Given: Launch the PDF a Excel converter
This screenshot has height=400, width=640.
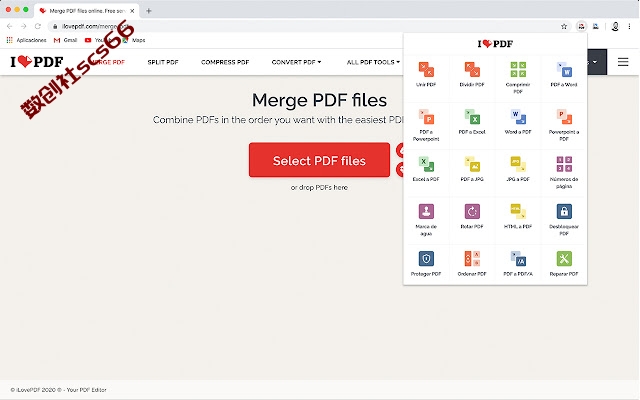Looking at the screenshot, I should [472, 122].
